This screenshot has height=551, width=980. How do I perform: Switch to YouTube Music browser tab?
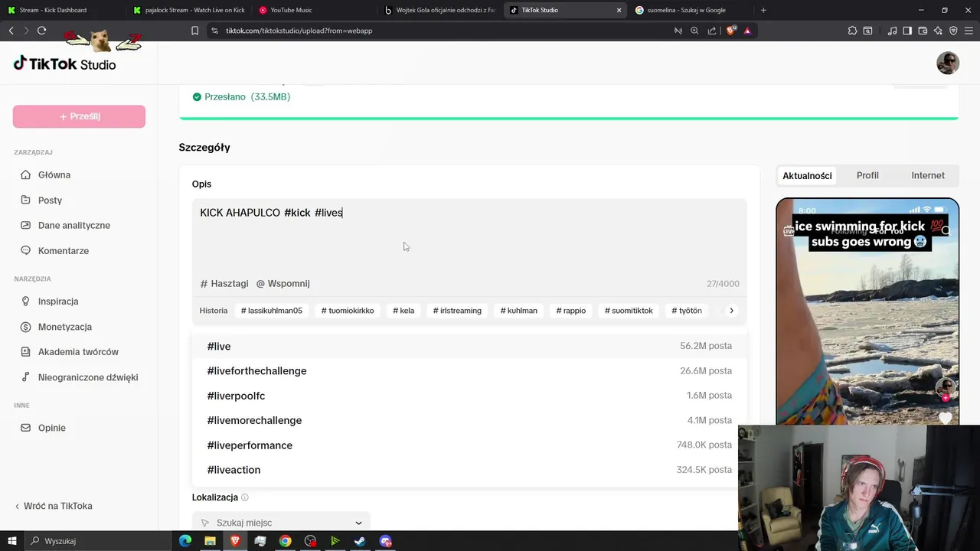point(314,10)
